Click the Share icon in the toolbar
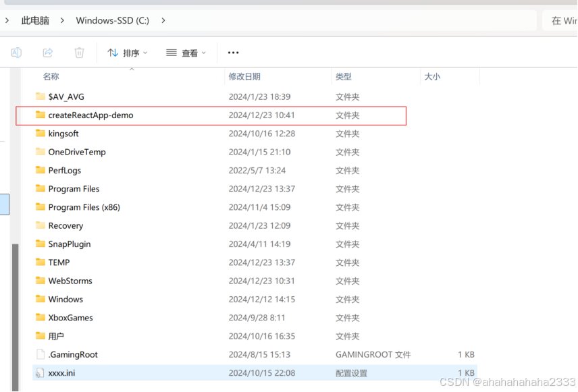 coord(47,52)
